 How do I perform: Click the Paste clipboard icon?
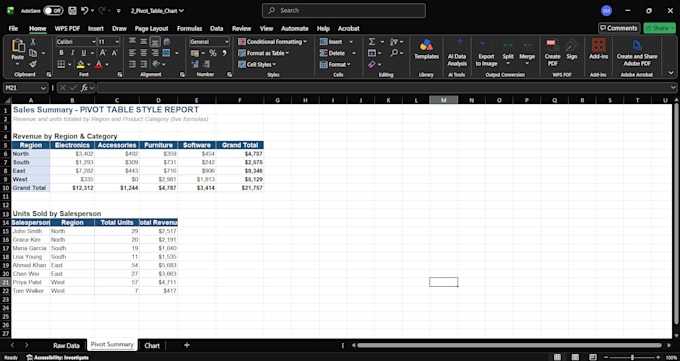coord(18,46)
